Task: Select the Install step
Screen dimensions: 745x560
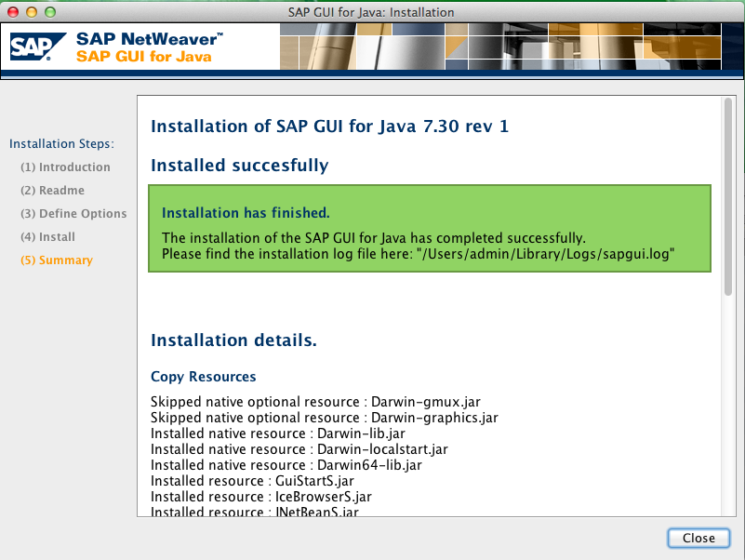Action: [47, 237]
